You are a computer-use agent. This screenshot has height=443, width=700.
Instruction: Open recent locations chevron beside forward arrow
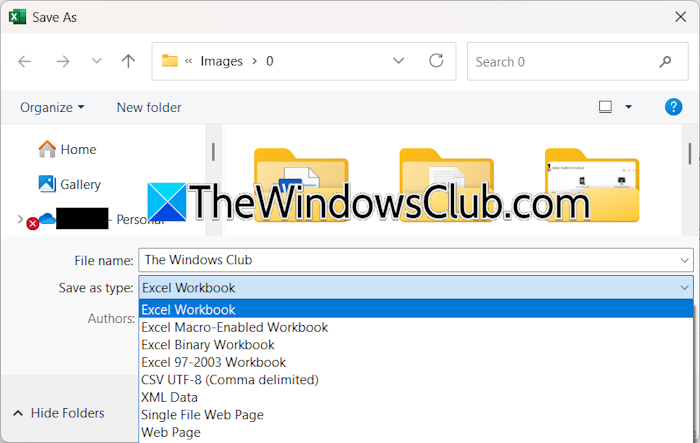[96, 61]
